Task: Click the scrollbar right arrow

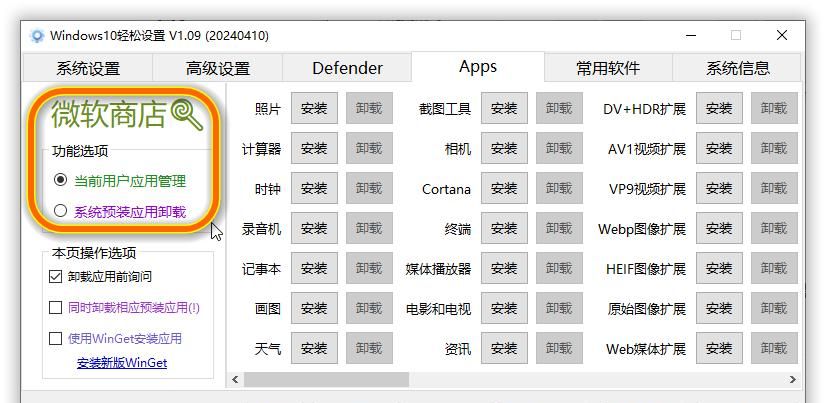Action: [793, 379]
